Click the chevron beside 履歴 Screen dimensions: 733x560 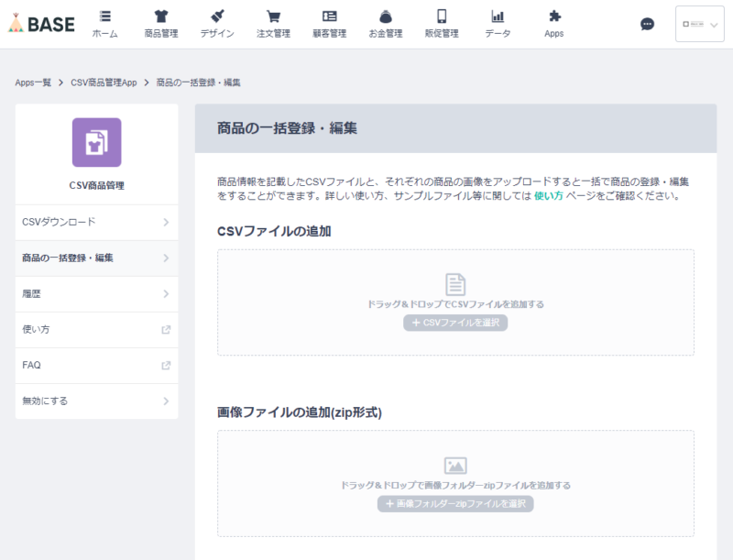(x=166, y=294)
